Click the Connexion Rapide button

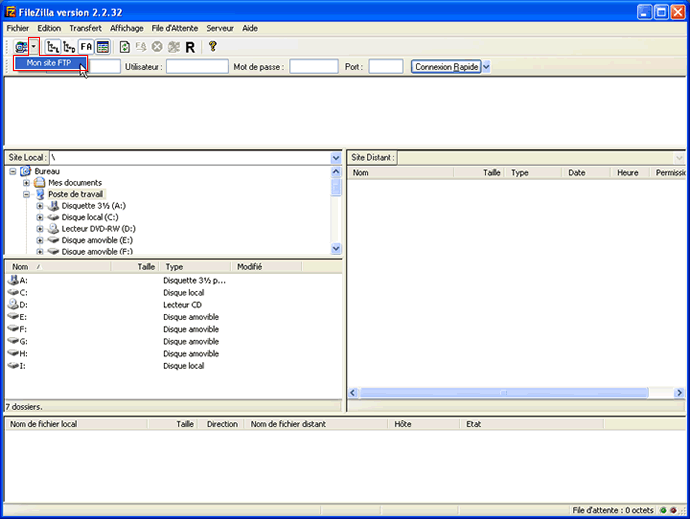446,67
